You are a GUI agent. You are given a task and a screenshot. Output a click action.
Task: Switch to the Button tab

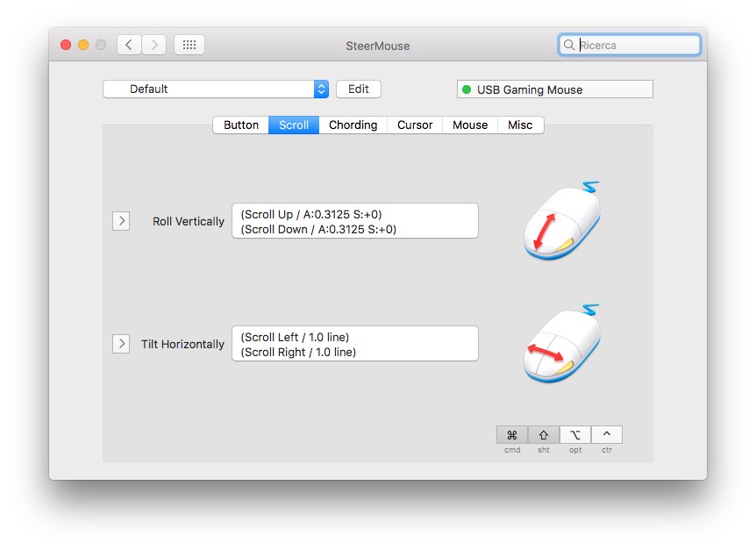point(241,125)
